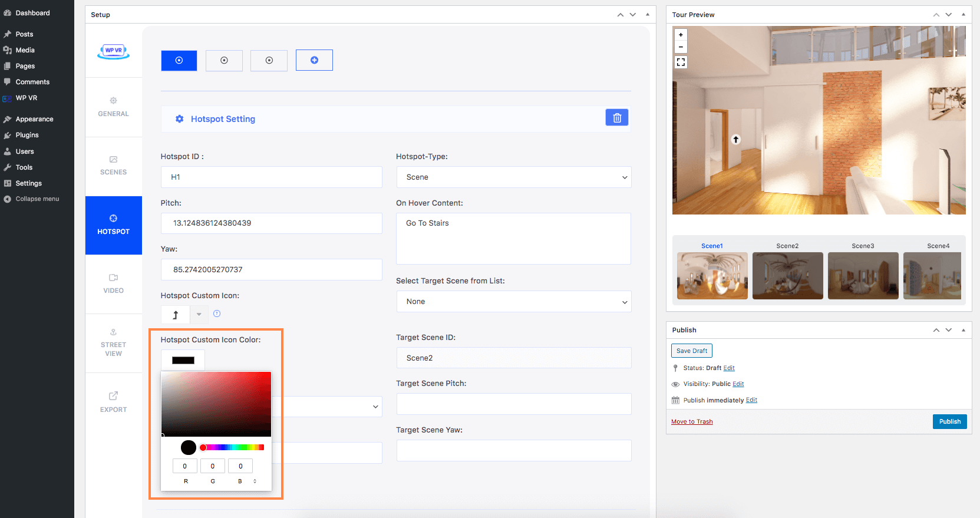Expand the Hotspot Custom Icon dropdown
This screenshot has width=980, height=518.
[199, 314]
